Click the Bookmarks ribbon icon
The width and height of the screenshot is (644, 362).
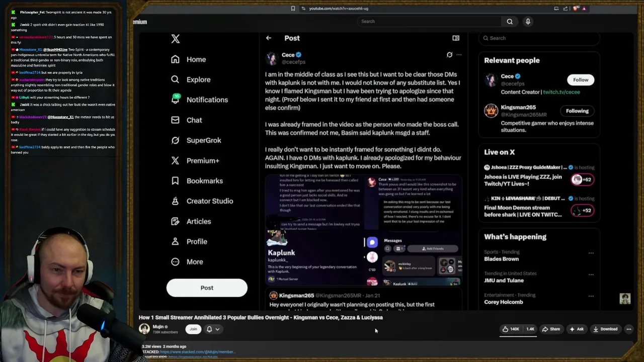(x=175, y=180)
